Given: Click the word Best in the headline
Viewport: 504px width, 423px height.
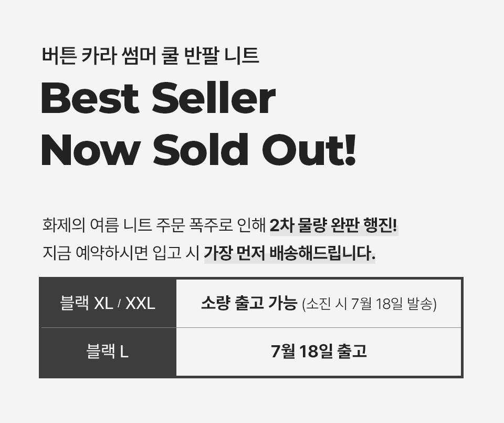Looking at the screenshot, I should pyautogui.click(x=90, y=97).
